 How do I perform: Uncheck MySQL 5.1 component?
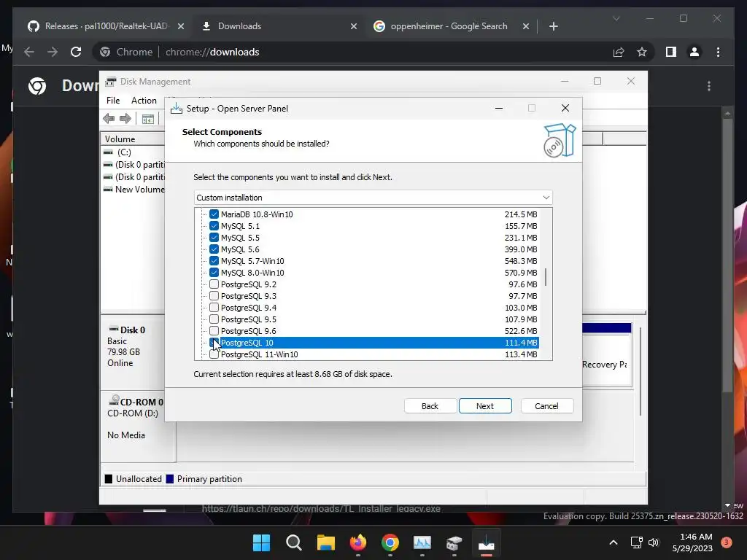click(x=214, y=226)
